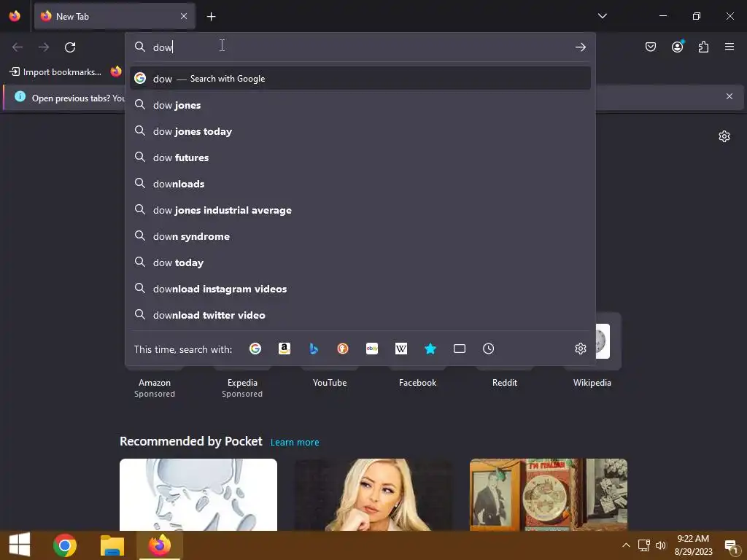Open the Facebook shortcut
The width and height of the screenshot is (747, 560).
tap(417, 382)
